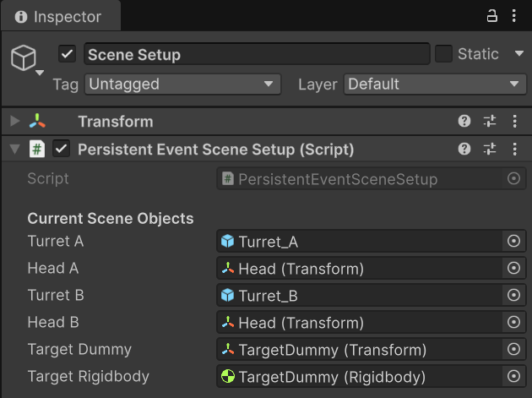The height and width of the screenshot is (398, 532).
Task: Open the Inspector panel more options menu
Action: [514, 16]
